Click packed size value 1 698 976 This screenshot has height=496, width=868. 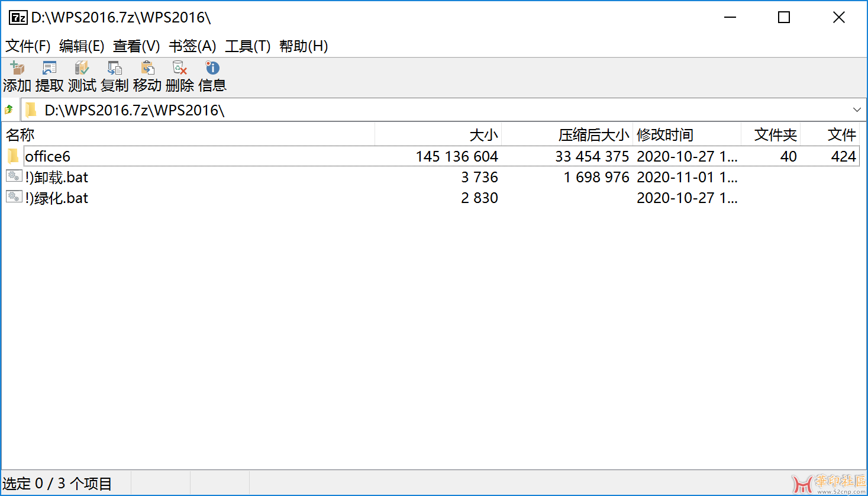[x=596, y=177]
